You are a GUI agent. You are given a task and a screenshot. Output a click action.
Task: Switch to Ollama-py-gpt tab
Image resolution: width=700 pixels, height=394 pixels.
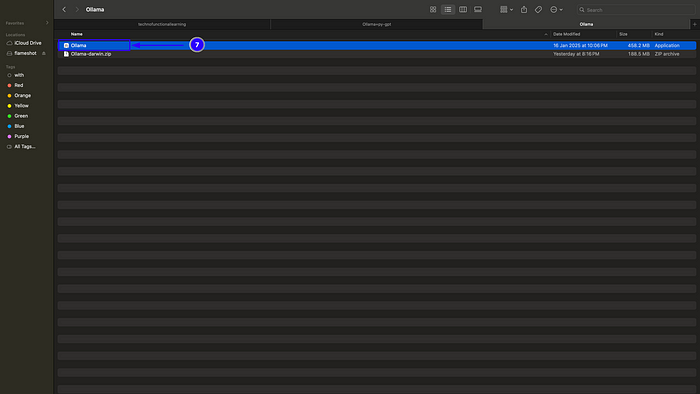[x=376, y=24]
